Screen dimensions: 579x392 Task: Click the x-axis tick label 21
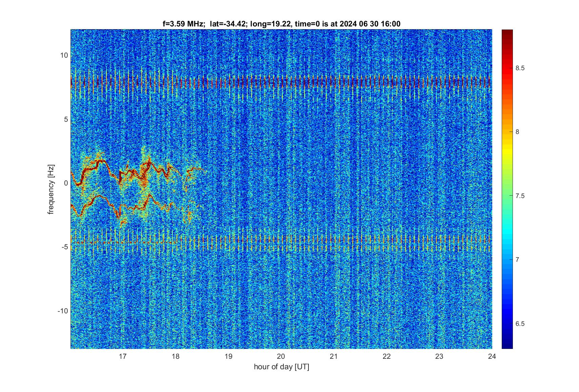(334, 356)
